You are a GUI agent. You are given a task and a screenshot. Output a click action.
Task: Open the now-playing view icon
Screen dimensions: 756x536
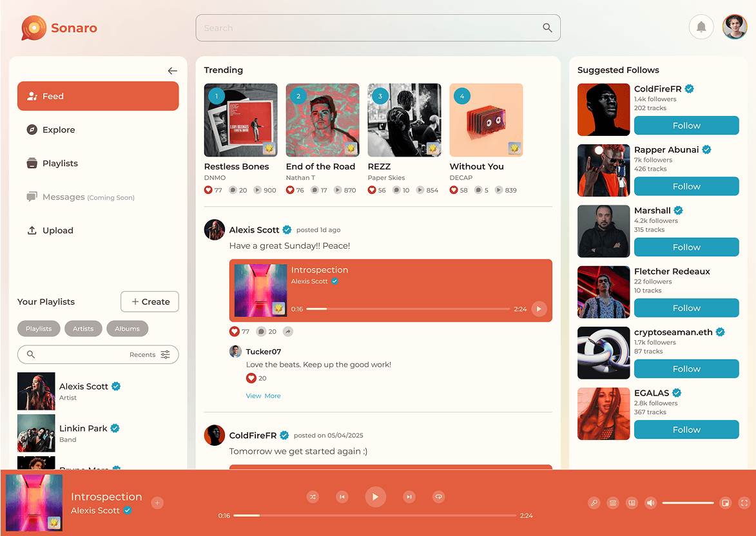coord(632,503)
